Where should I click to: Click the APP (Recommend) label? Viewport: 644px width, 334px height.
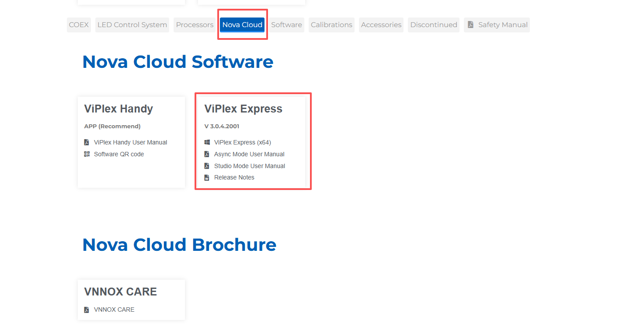(x=112, y=127)
